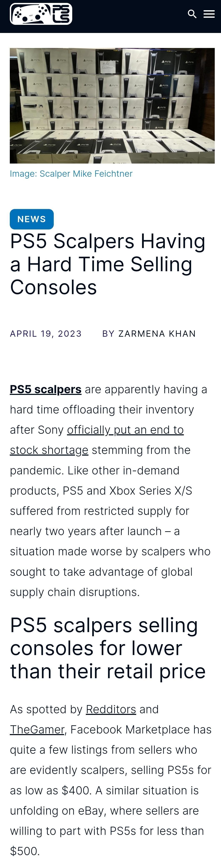Screen dimensions: 221x868
Task: Open the menu using the three-line icon
Action: (209, 14)
